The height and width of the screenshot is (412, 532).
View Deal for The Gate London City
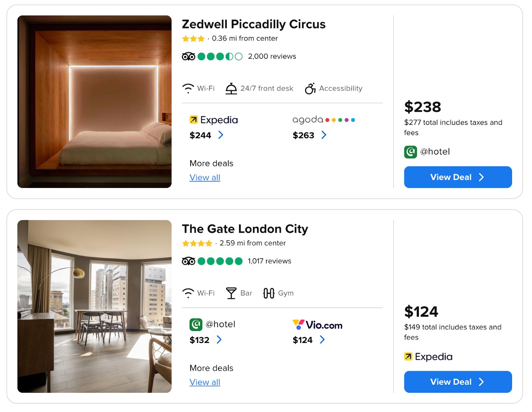pyautogui.click(x=458, y=382)
